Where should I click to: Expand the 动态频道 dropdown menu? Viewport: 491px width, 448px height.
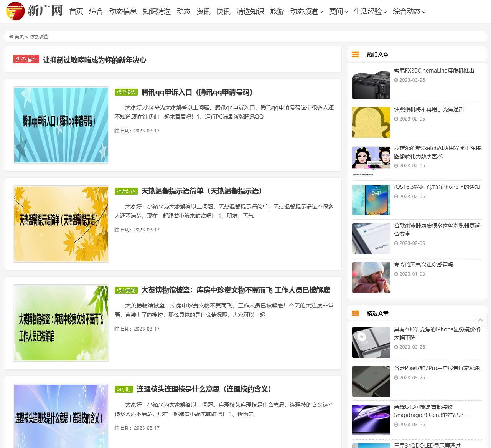coord(306,12)
